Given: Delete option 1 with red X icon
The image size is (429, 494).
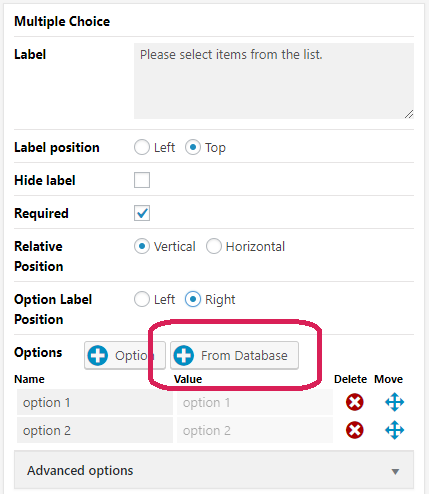Looking at the screenshot, I should coord(354,402).
